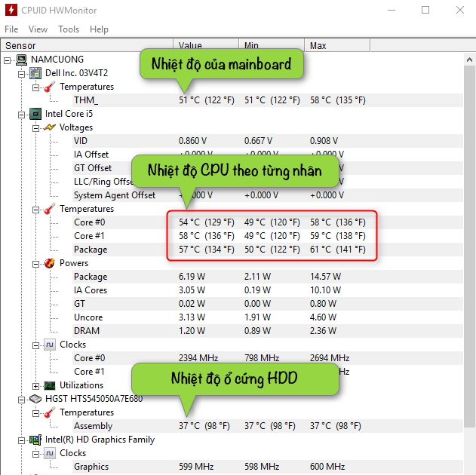Select the Uncore power row
Viewport: 476px width, 475px height.
pyautogui.click(x=268, y=317)
